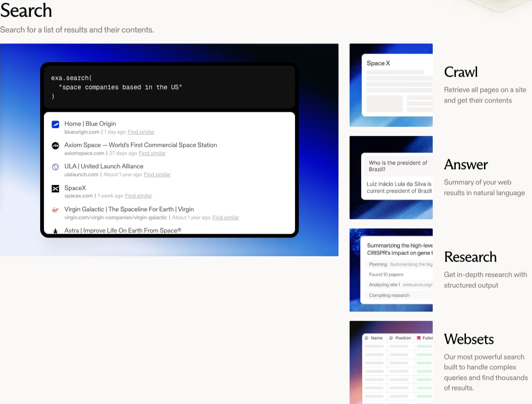The height and width of the screenshot is (404, 532).
Task: Open the Axiom Space result title
Action: (x=140, y=145)
